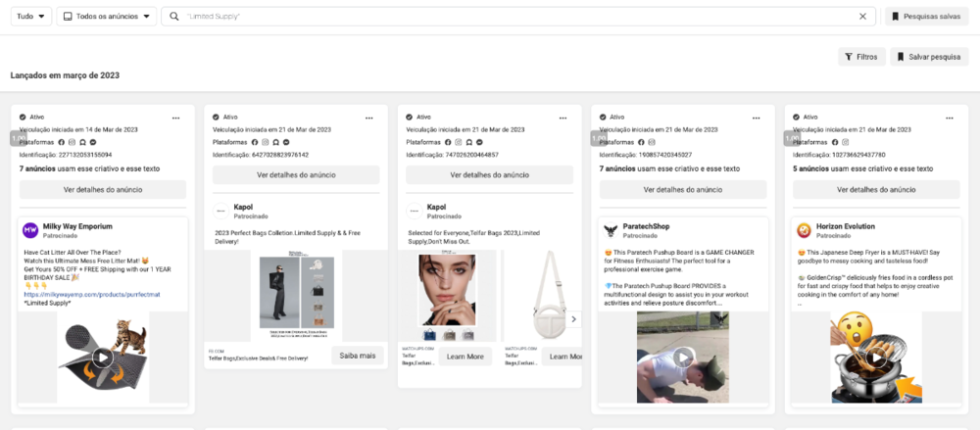The width and height of the screenshot is (980, 430).
Task: Click the Kapol fashion collage image
Action: 296,296
